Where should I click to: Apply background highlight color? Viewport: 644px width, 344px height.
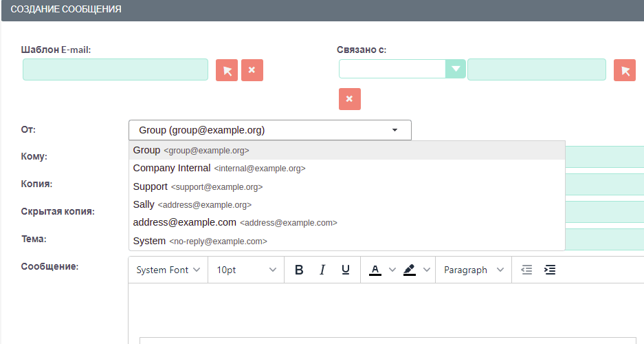point(410,270)
